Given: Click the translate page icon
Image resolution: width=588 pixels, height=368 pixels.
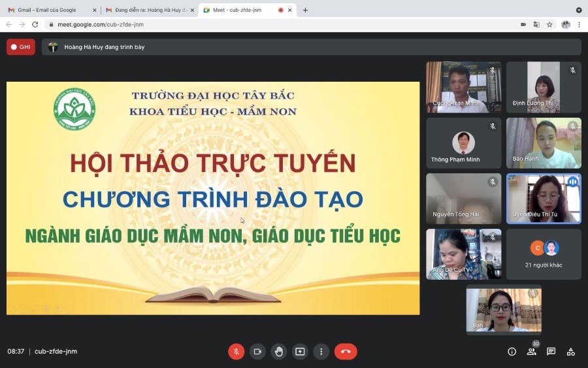Looking at the screenshot, I should (536, 24).
